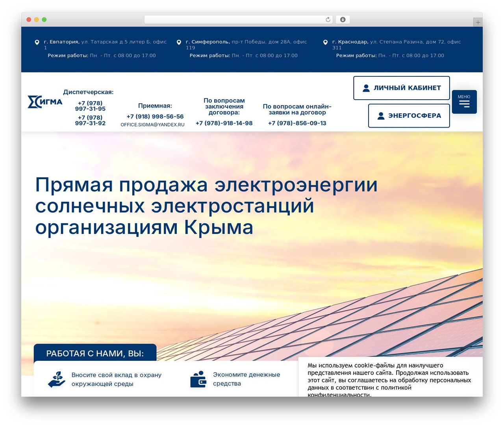Open the ЭНЕРГОСФЕРА button
The height and width of the screenshot is (427, 504).
pyautogui.click(x=409, y=116)
